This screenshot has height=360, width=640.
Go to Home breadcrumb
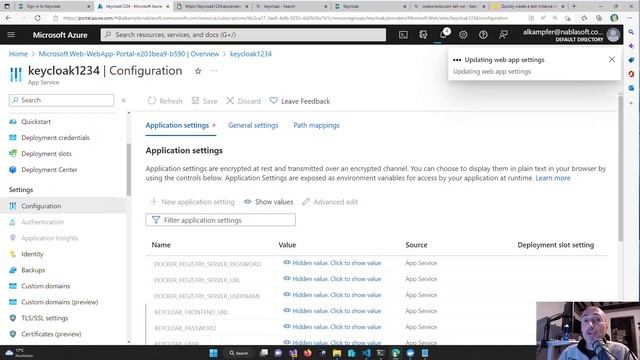(18, 54)
